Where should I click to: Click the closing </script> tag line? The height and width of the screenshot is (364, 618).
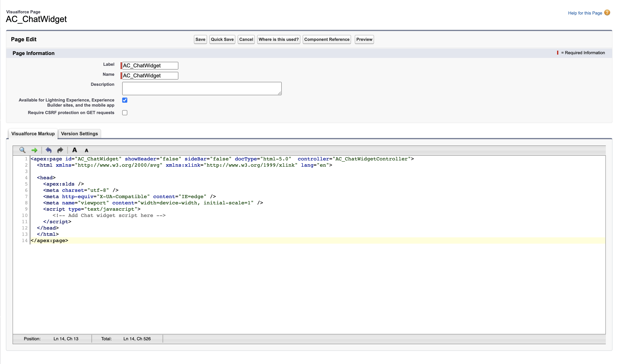point(57,222)
